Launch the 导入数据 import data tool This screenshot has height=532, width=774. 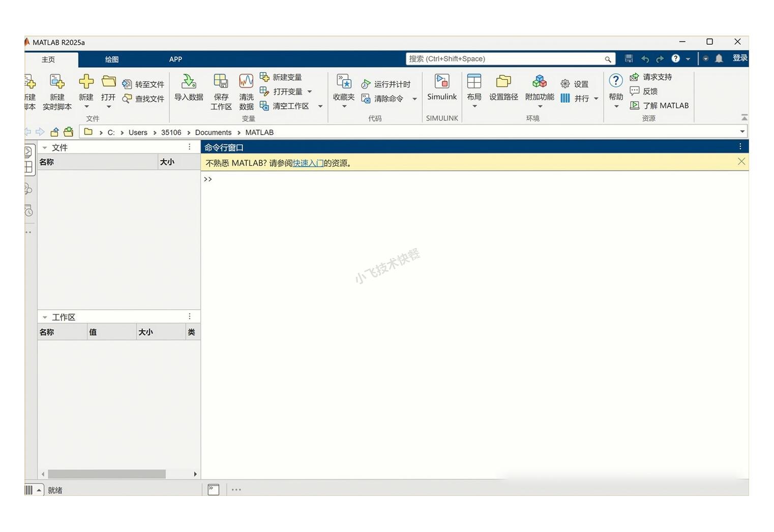189,87
